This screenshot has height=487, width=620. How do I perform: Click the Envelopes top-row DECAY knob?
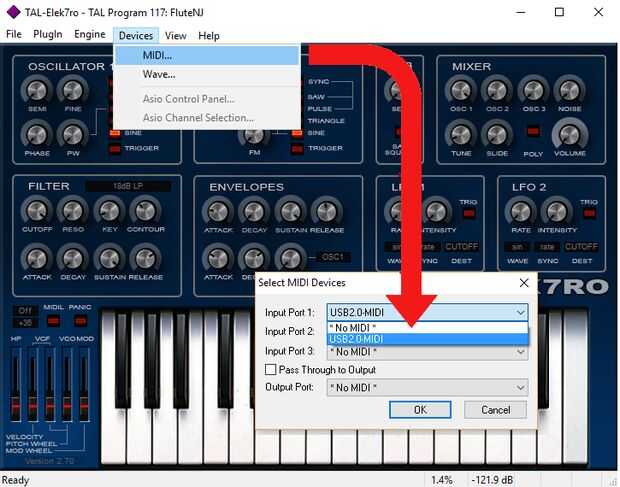[x=254, y=211]
